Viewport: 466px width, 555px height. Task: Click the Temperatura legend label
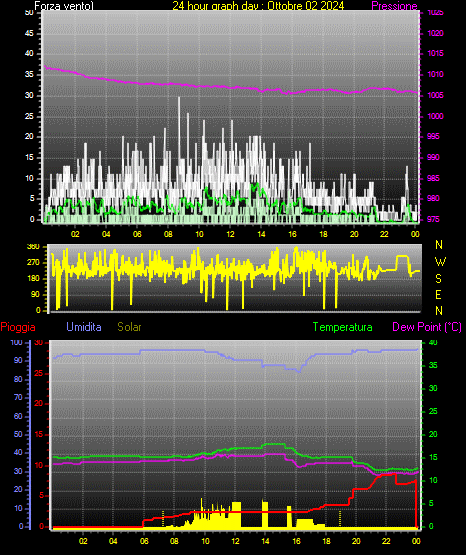pyautogui.click(x=343, y=327)
